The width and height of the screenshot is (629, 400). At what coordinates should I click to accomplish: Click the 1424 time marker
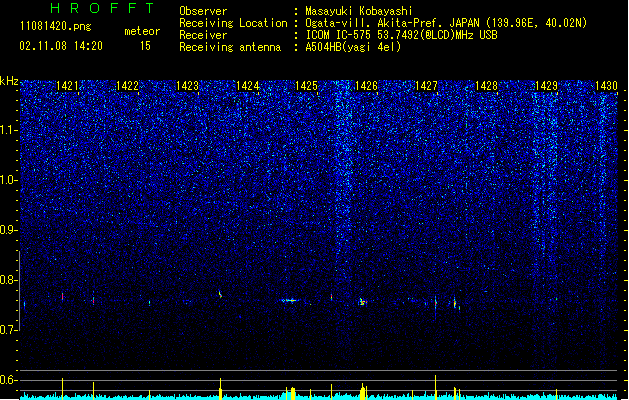pos(248,86)
